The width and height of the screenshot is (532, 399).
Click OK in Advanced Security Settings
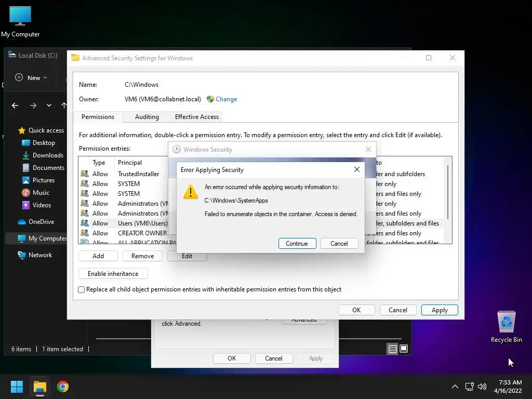[356, 310]
